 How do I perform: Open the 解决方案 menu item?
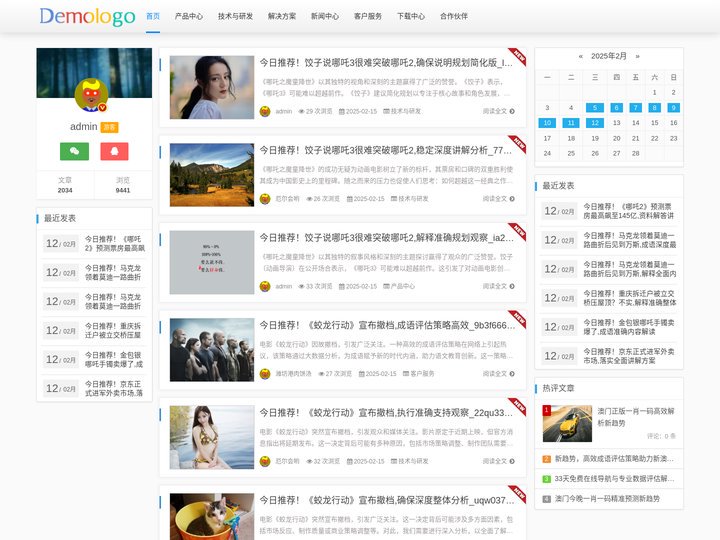tap(282, 16)
